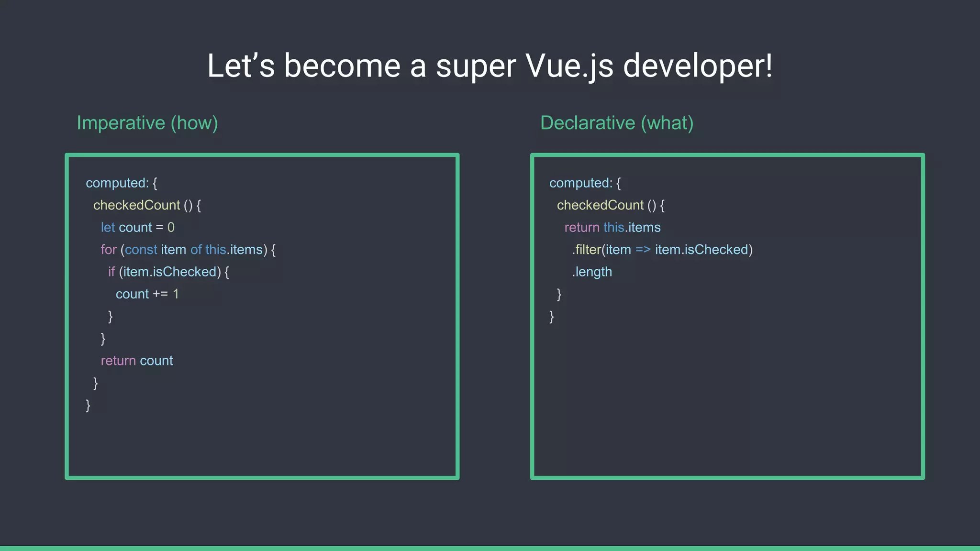Click 'let count = 0' line
Image resolution: width=980 pixels, height=551 pixels.
[138, 227]
